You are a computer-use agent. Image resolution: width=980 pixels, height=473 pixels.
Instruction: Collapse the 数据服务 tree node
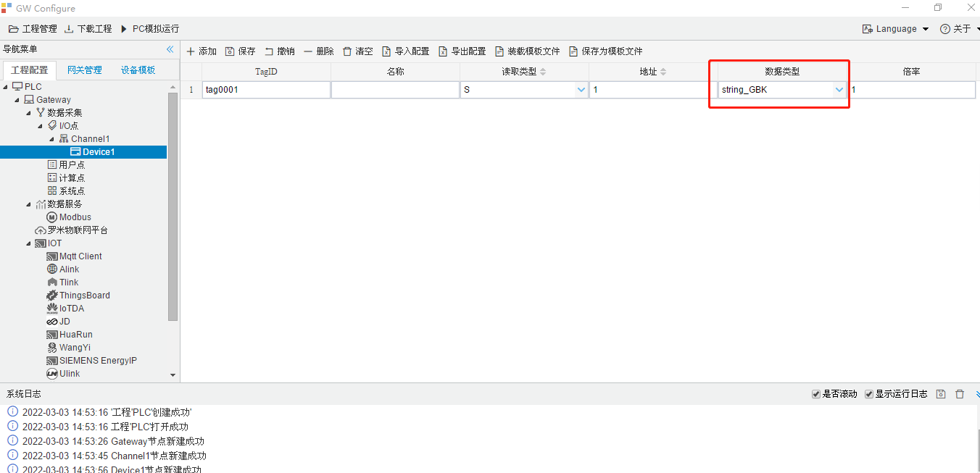coord(29,204)
